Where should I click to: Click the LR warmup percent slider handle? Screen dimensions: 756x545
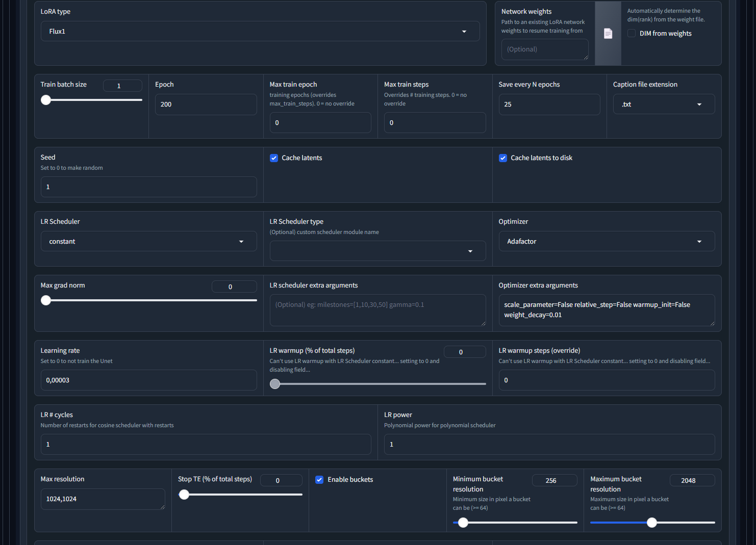click(x=275, y=384)
